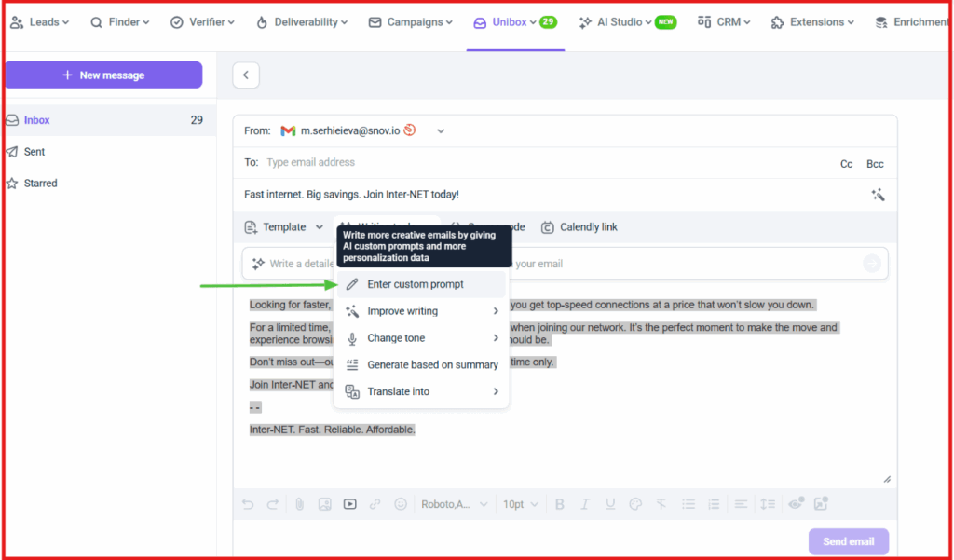Open the emoji picker icon

click(400, 503)
